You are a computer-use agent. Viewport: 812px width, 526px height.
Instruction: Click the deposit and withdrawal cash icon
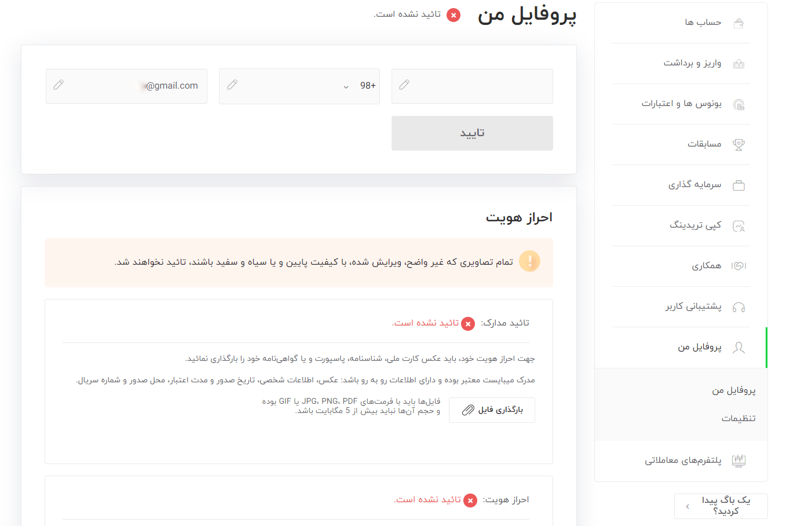[738, 64]
